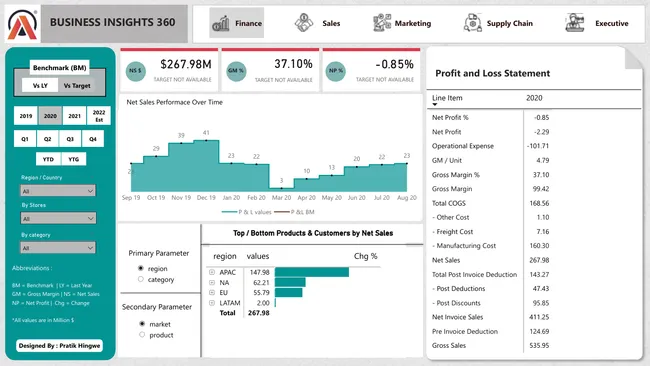The width and height of the screenshot is (650, 366).
Task: Switch to Supply Chain tab label
Action: tap(509, 24)
